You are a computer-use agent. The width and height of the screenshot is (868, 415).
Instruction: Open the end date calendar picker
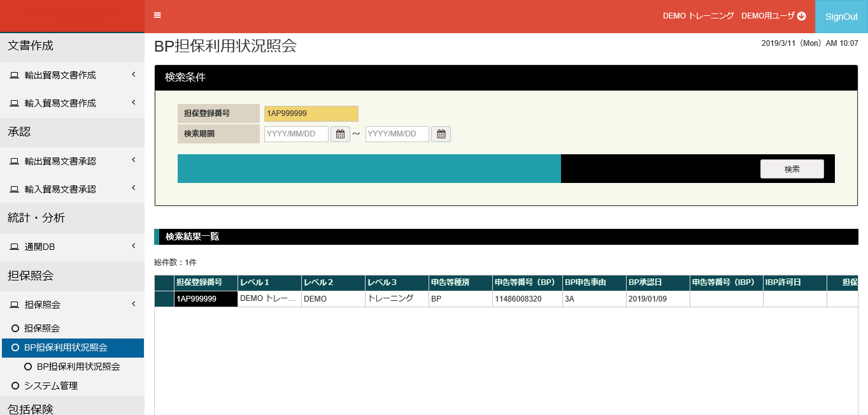441,134
